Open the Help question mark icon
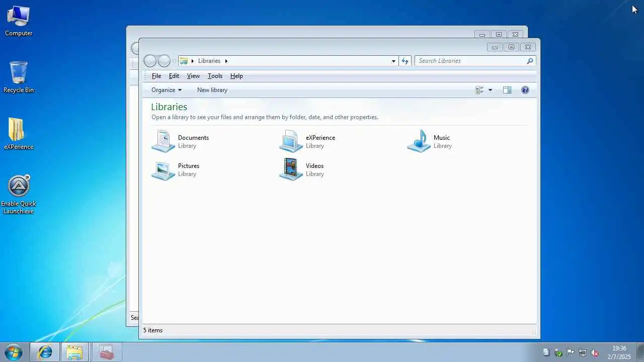Screen dimensions: 644x362 (525, 90)
